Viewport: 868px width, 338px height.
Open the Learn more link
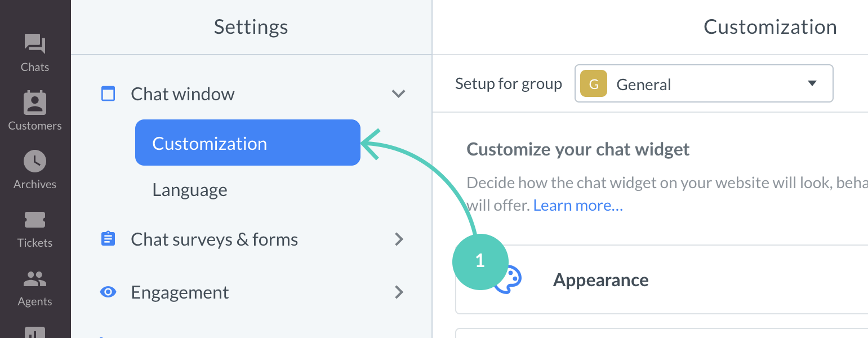[577, 204]
